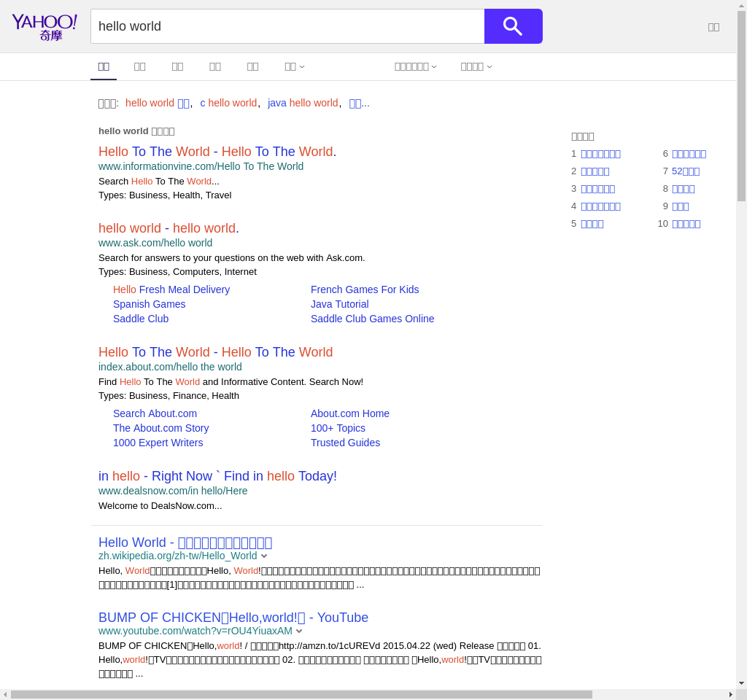Click the www.youtube.com/watch?v=rOU4YiuaxAM URL
Viewport: 747px width, 700px height.
point(196,631)
